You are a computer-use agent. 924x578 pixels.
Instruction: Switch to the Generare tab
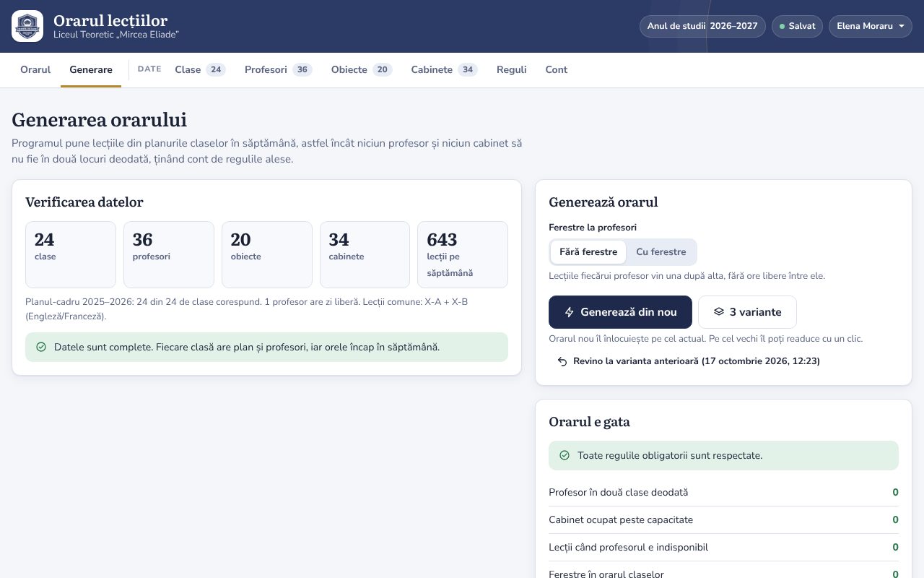[x=91, y=70]
